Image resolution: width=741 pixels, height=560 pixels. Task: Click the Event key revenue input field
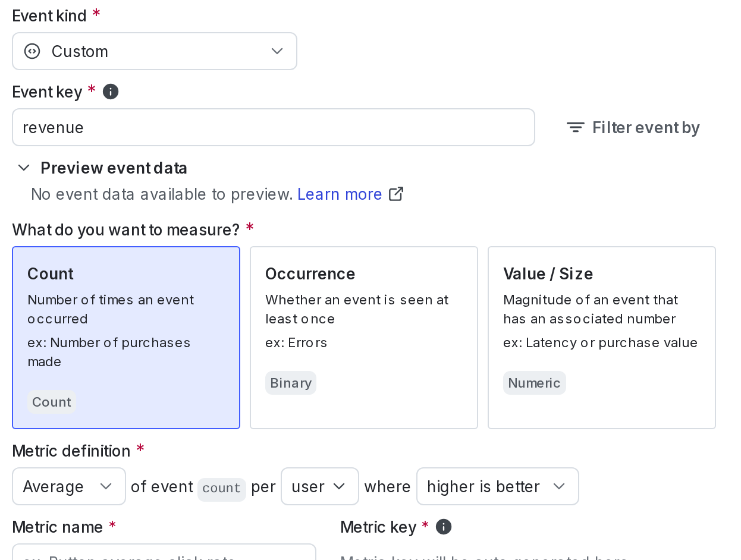coord(274,127)
